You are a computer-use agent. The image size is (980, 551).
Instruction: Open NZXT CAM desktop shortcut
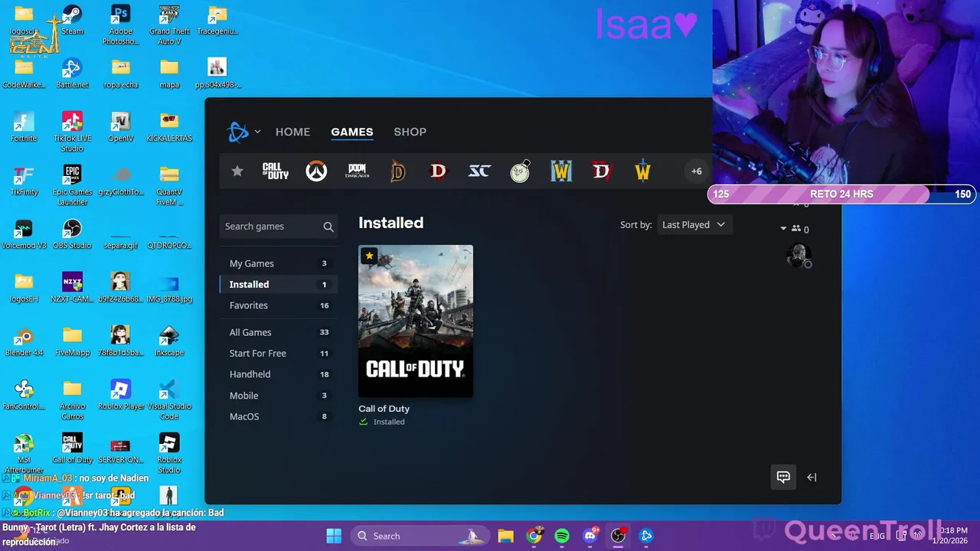point(72,288)
